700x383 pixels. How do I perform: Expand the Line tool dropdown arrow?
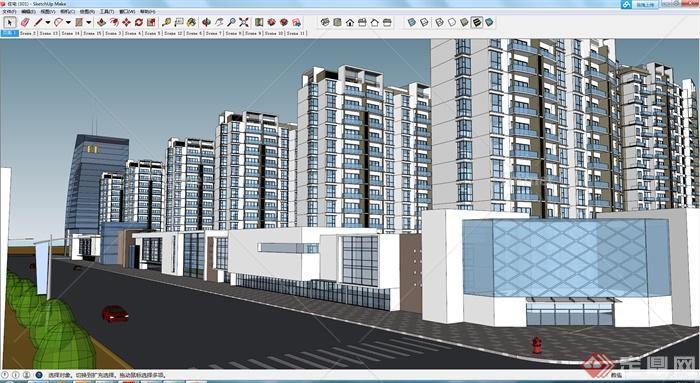48,22
